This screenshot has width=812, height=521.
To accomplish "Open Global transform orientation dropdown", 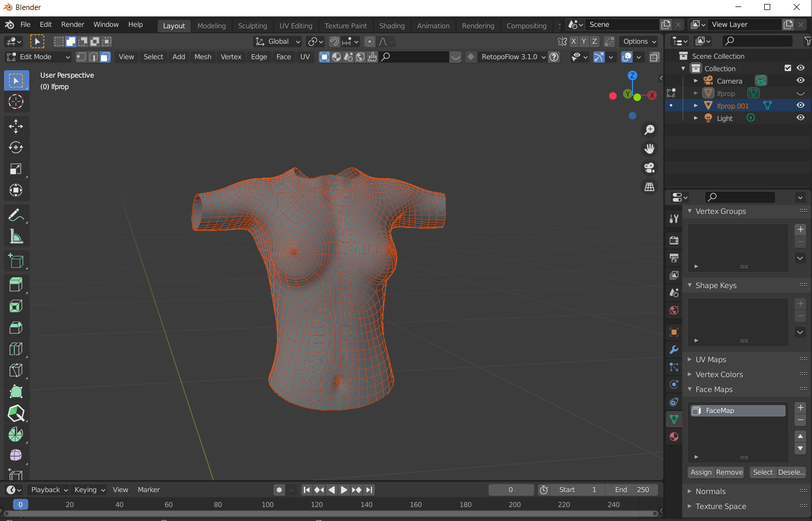I will click(x=278, y=42).
